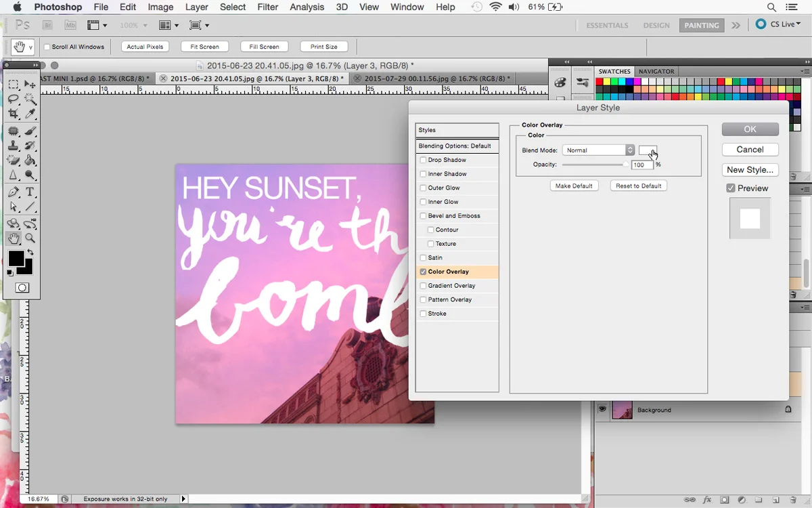
Task: Click the Make Default button
Action: [574, 186]
